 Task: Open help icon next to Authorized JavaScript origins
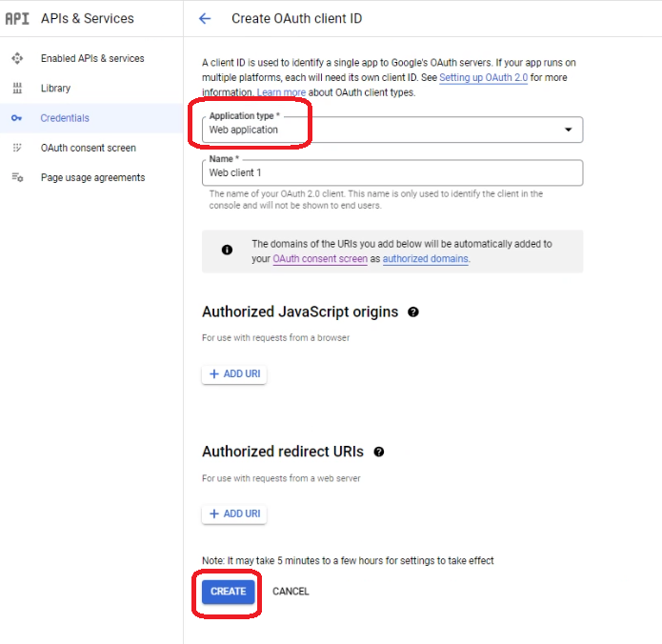coord(413,312)
